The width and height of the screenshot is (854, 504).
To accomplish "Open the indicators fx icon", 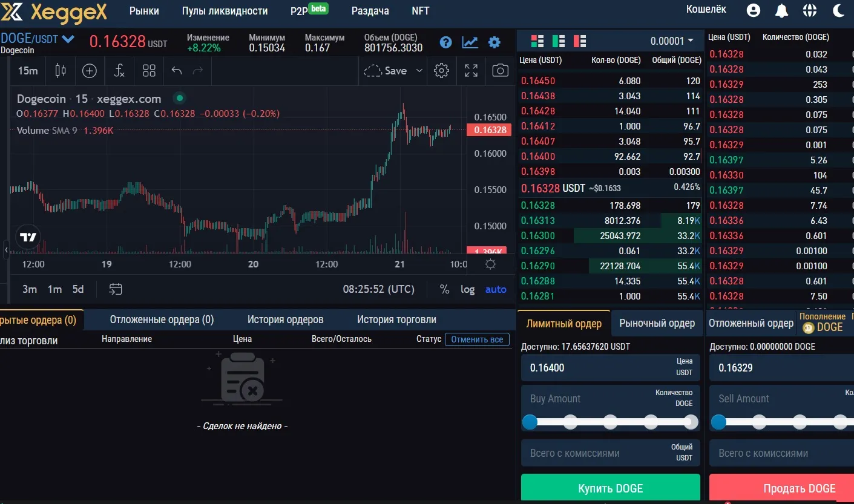I will [119, 71].
